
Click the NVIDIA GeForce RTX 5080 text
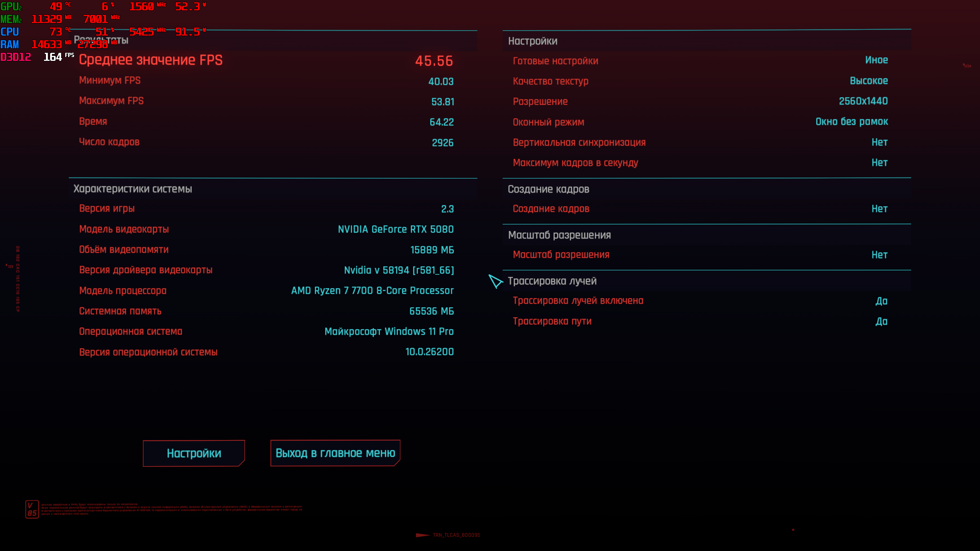pos(395,229)
